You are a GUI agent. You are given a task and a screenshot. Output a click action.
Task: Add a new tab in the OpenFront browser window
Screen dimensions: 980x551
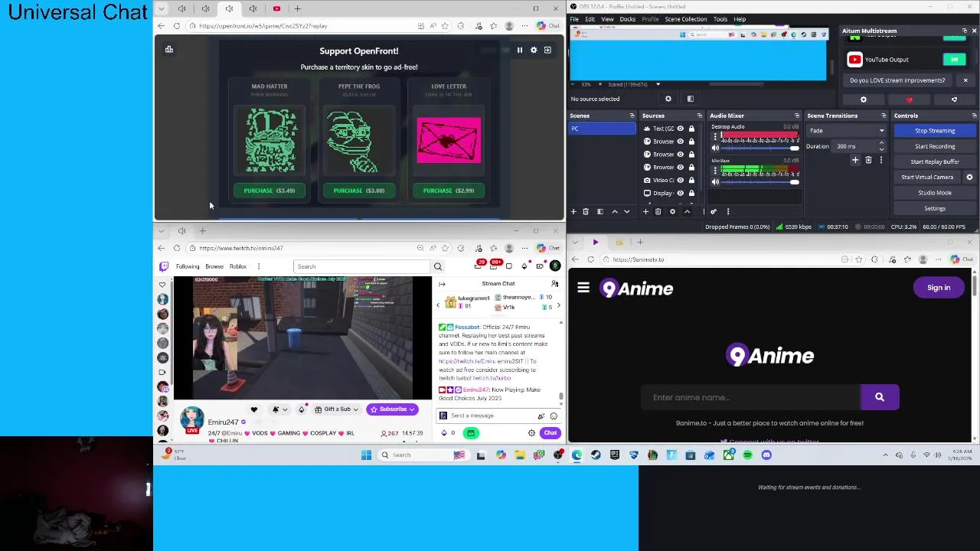299,8
